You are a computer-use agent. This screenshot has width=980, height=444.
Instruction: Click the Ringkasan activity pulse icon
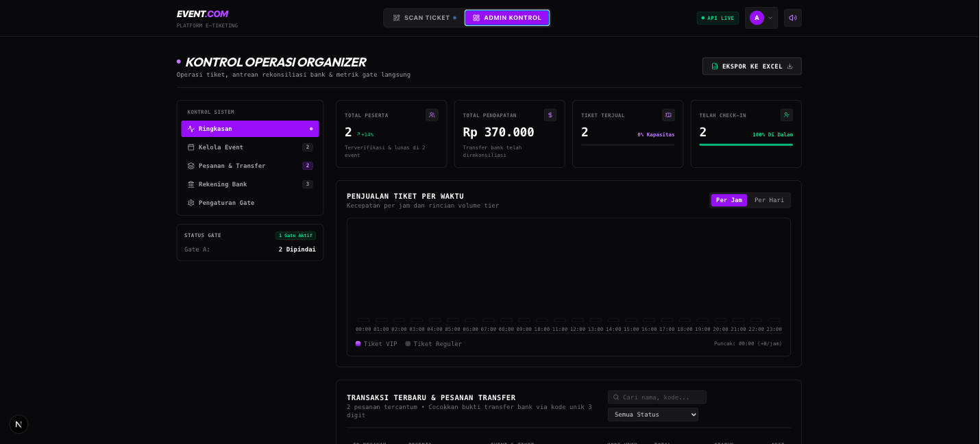[x=191, y=129]
